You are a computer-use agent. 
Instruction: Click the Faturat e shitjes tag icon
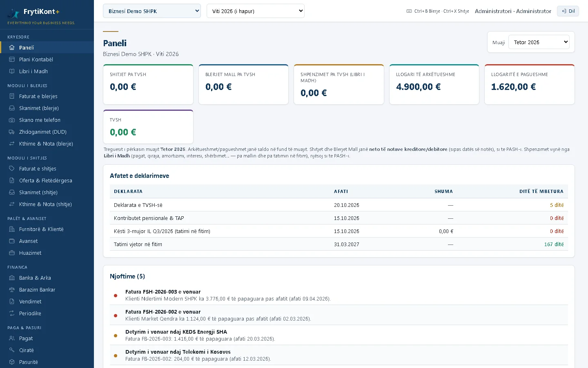[12, 168]
